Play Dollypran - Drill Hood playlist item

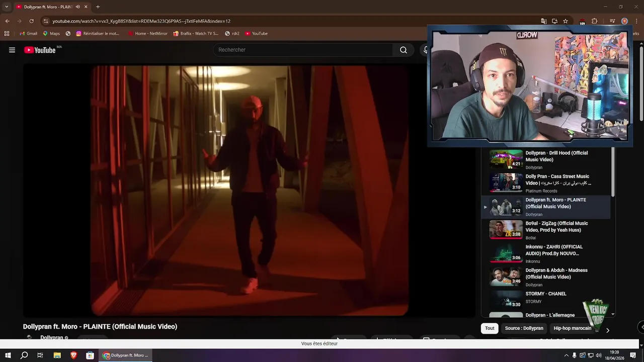(x=546, y=160)
